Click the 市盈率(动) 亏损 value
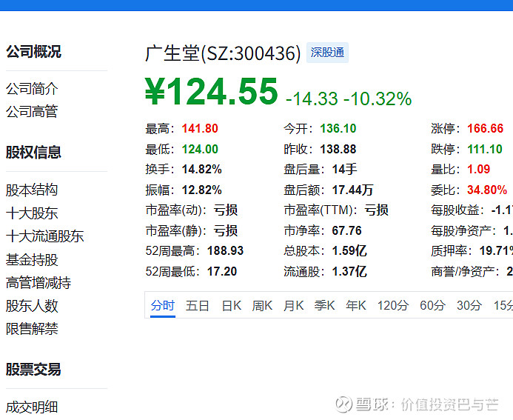Image resolution: width=513 pixels, height=420 pixels. click(226, 210)
